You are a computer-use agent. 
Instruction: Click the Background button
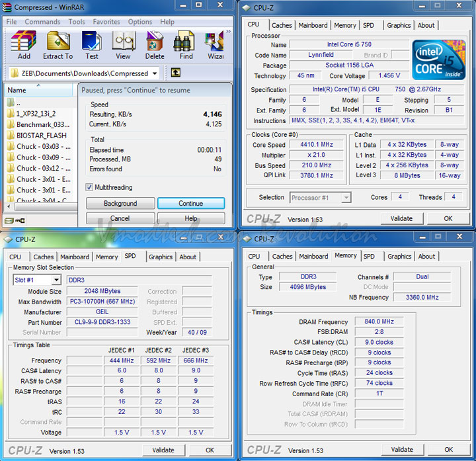(120, 203)
